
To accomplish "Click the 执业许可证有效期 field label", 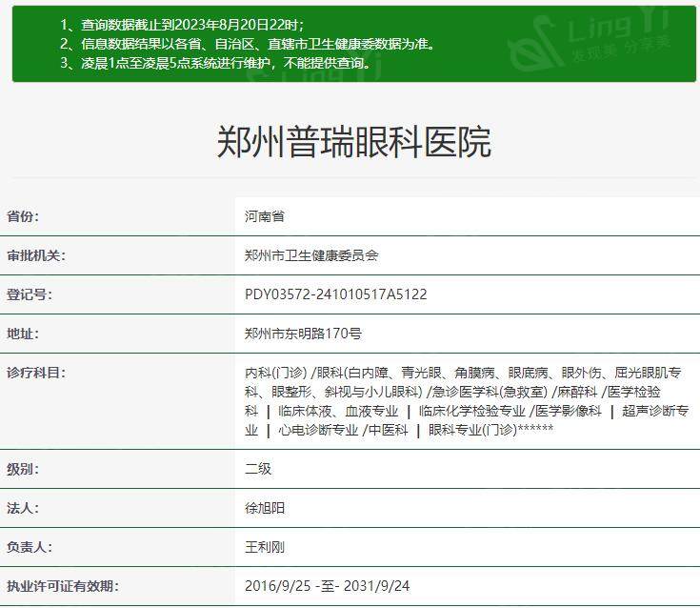I will [63, 586].
